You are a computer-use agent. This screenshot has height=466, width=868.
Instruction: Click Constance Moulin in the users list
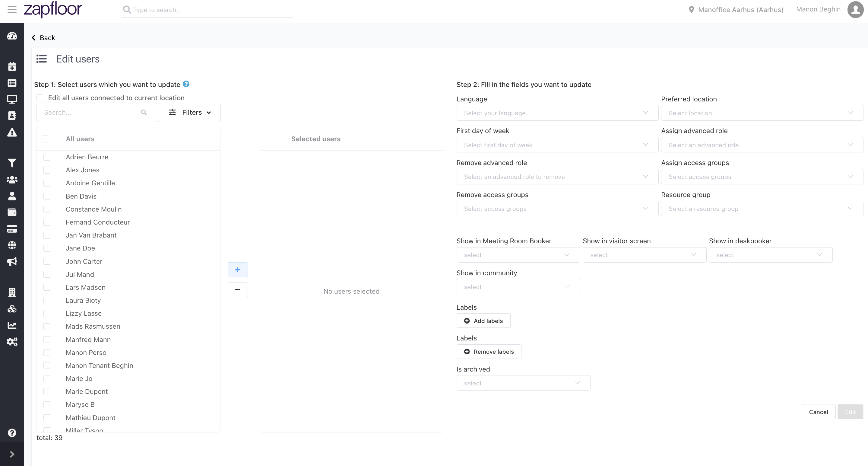tap(94, 209)
